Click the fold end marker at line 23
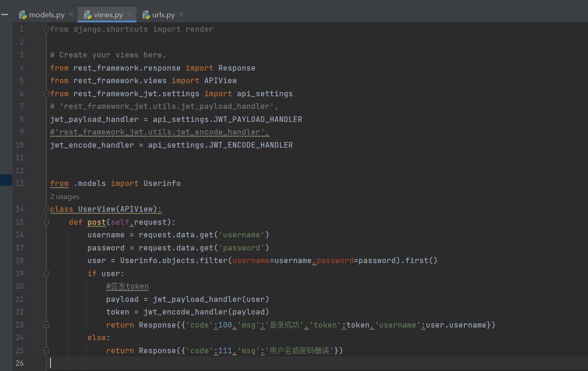This screenshot has height=371, width=588. pos(46,325)
